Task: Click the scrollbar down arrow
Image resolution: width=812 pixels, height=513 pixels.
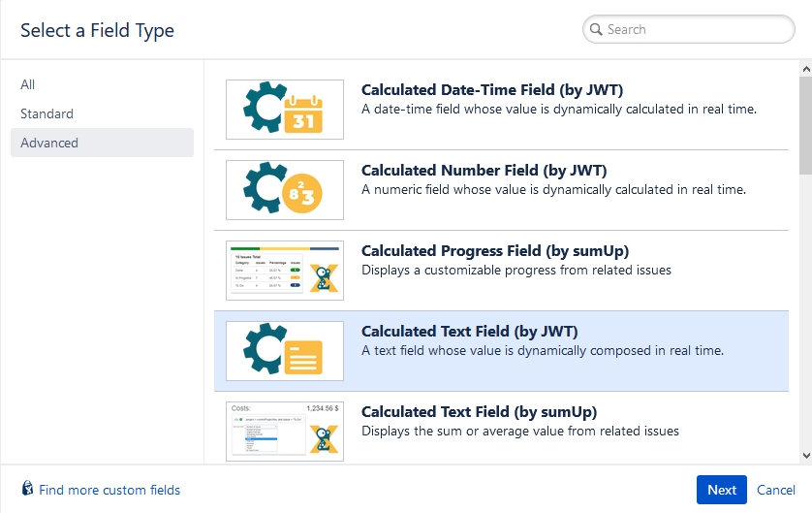Action: 805,455
